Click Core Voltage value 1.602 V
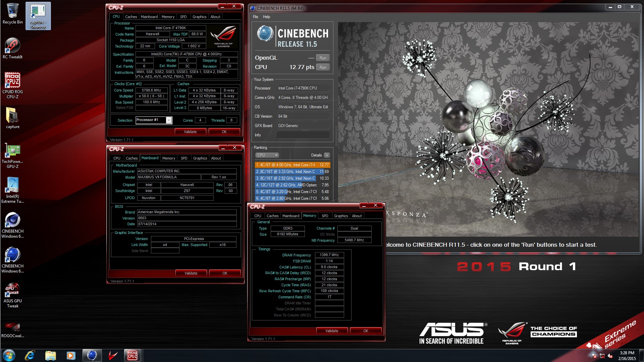The image size is (644, 362). pos(194,46)
